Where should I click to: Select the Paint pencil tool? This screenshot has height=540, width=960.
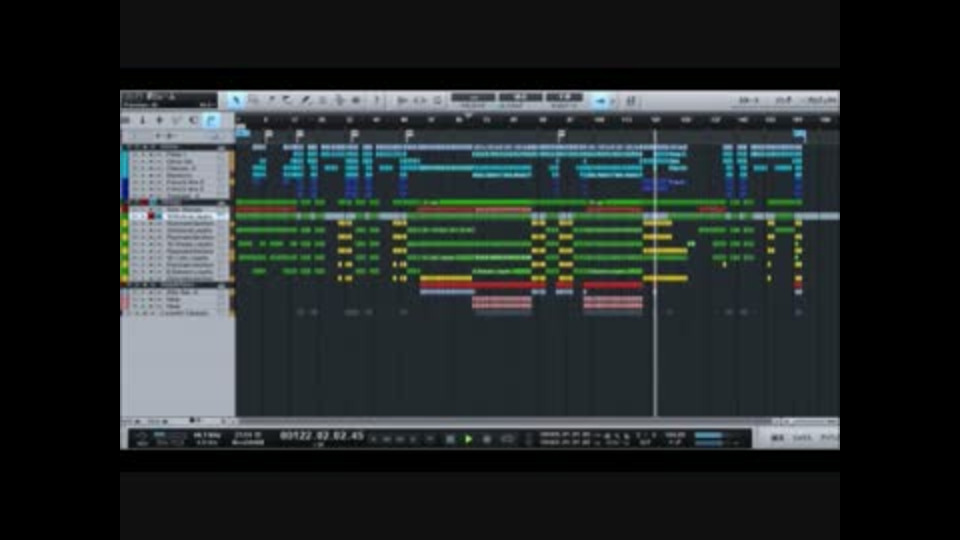(304, 101)
